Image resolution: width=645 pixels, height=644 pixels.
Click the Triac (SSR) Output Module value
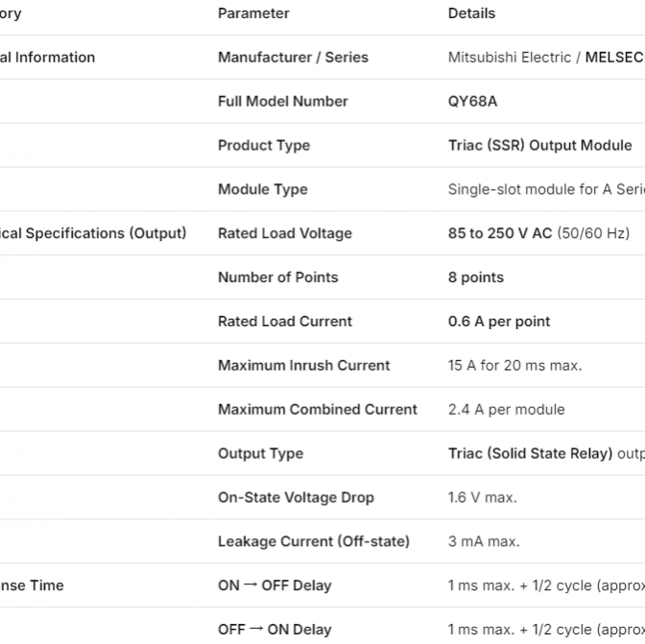pos(539,146)
